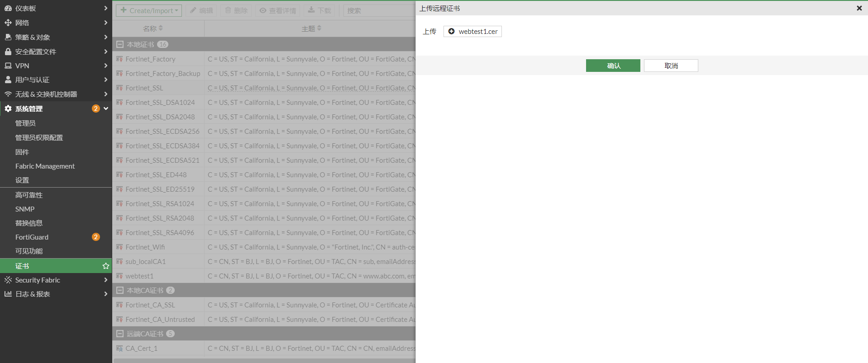This screenshot has width=868, height=363.
Task: Toggle the favorite star on 证书 menu item
Action: 106,266
